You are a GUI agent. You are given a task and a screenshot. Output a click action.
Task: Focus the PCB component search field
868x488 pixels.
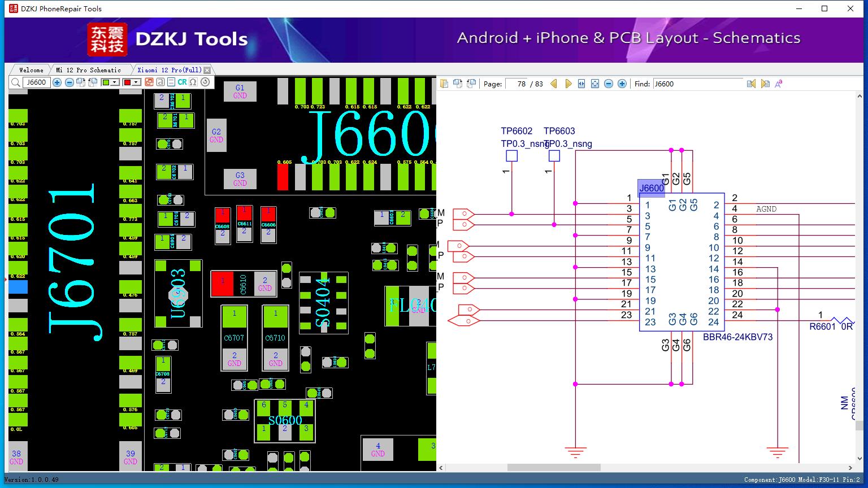(37, 82)
